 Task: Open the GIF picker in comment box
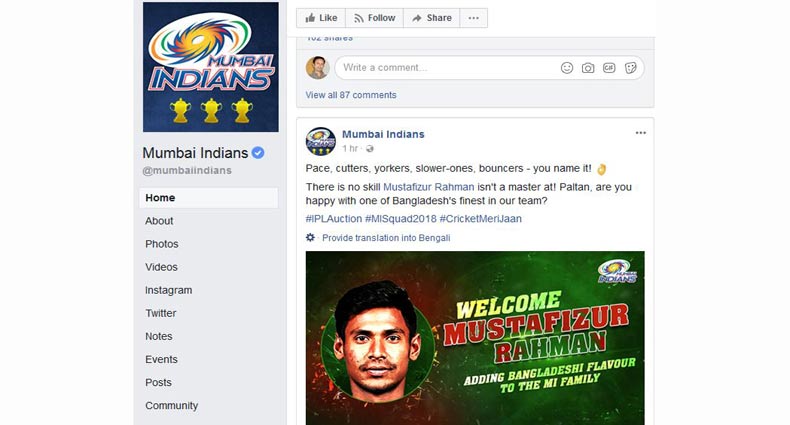click(609, 67)
